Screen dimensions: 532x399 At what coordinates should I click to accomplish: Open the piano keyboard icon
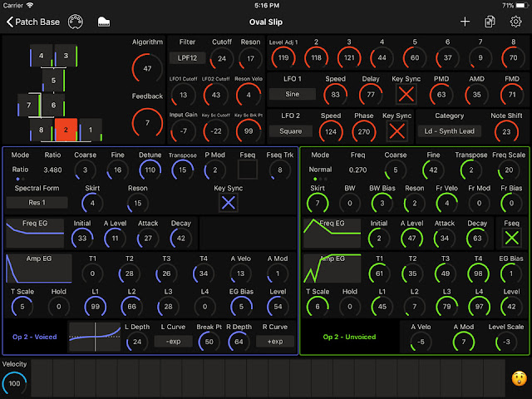tap(104, 22)
